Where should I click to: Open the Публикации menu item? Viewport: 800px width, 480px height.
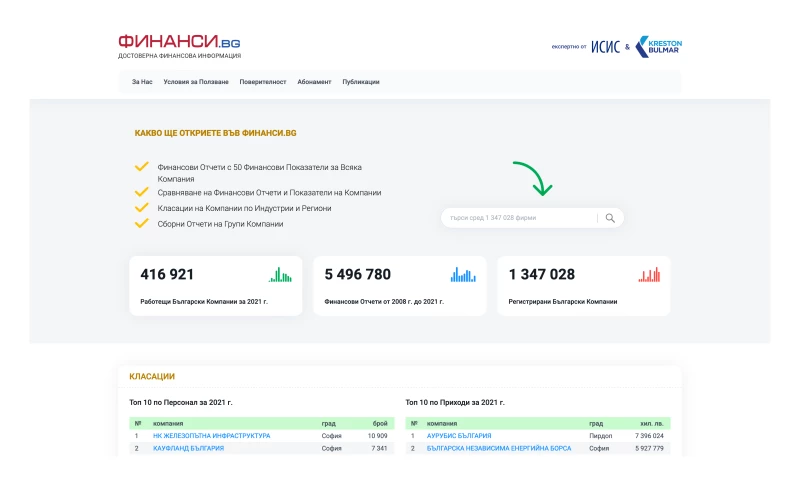(361, 82)
